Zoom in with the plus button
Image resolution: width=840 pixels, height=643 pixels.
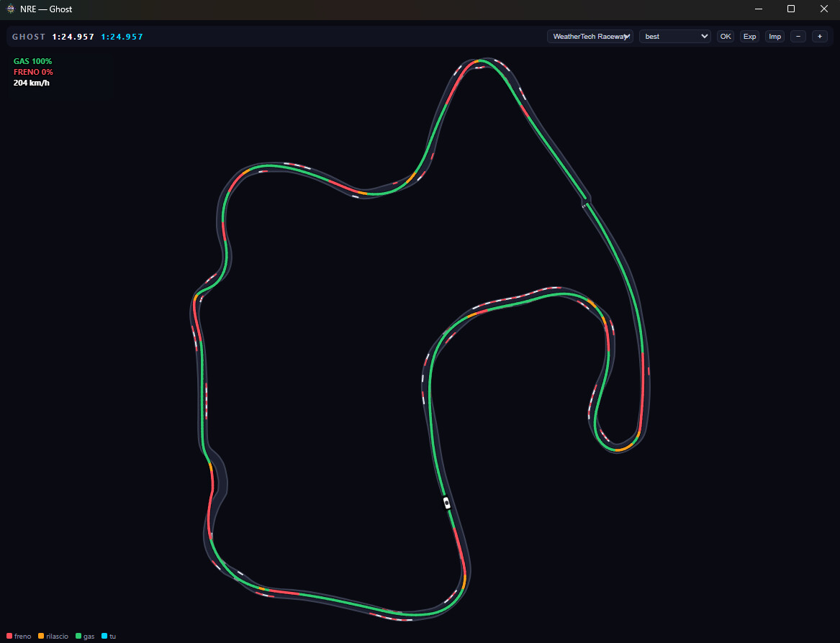820,37
